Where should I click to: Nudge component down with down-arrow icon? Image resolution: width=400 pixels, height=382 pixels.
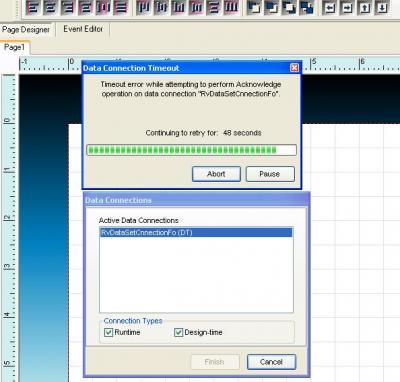click(x=383, y=7)
